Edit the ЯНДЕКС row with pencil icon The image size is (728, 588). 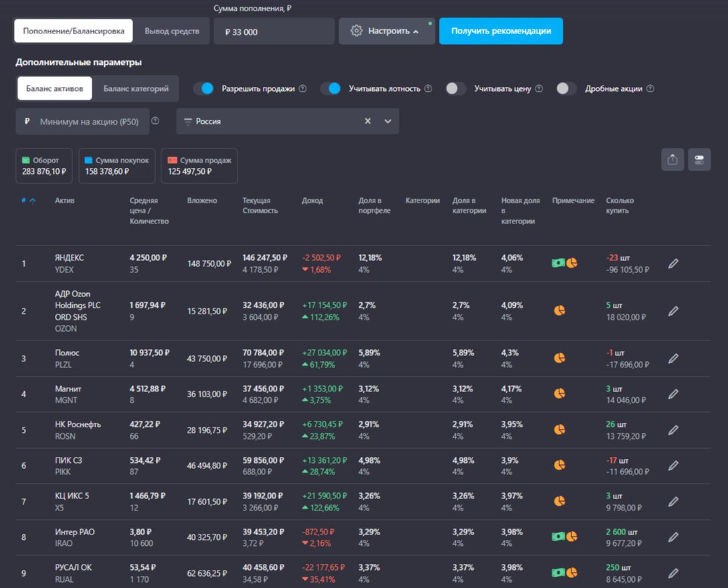[x=673, y=264]
